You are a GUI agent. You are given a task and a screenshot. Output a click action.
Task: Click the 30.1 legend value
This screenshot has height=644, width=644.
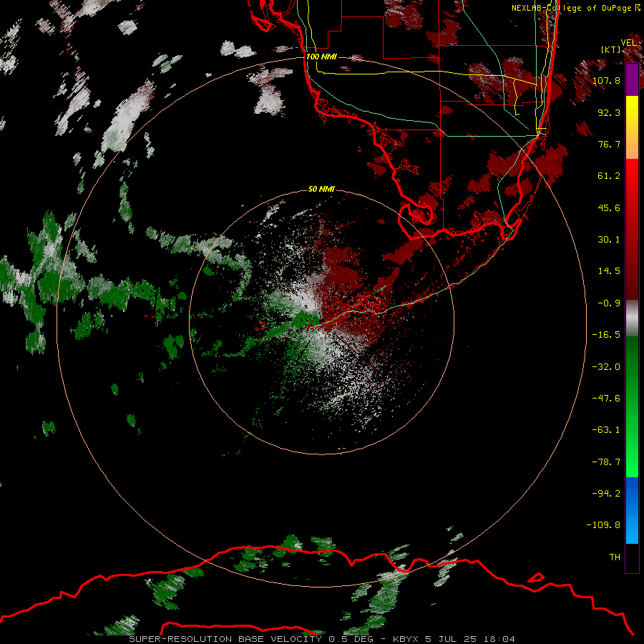coord(609,240)
